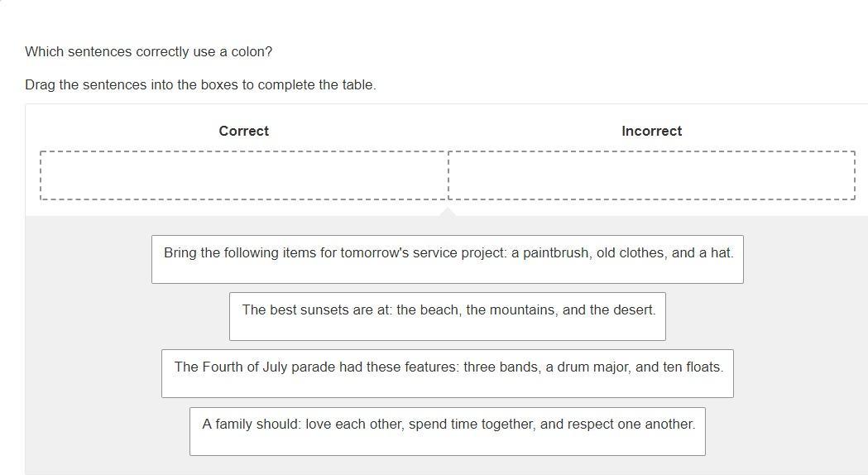Image resolution: width=868 pixels, height=475 pixels.
Task: Select the sentence starting with "Bring the following items"
Action: click(447, 258)
